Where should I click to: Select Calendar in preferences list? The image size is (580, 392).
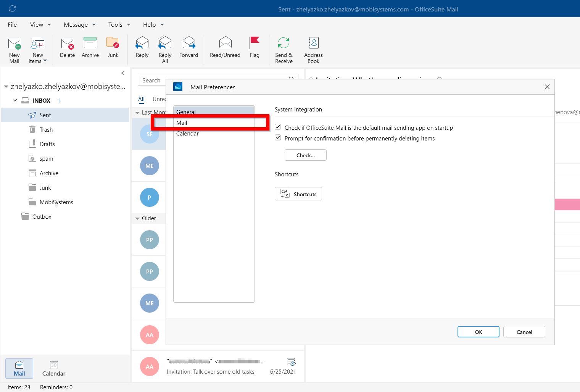click(214, 133)
